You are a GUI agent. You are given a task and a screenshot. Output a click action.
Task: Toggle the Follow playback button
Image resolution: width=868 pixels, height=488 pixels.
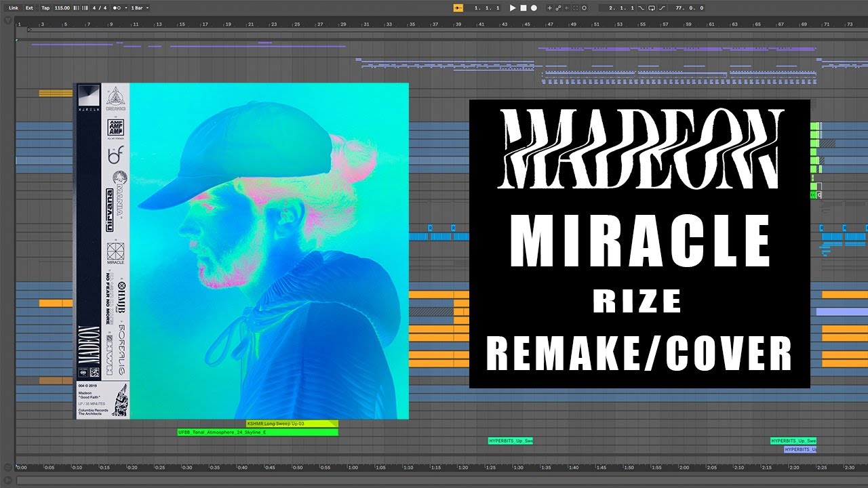[458, 8]
